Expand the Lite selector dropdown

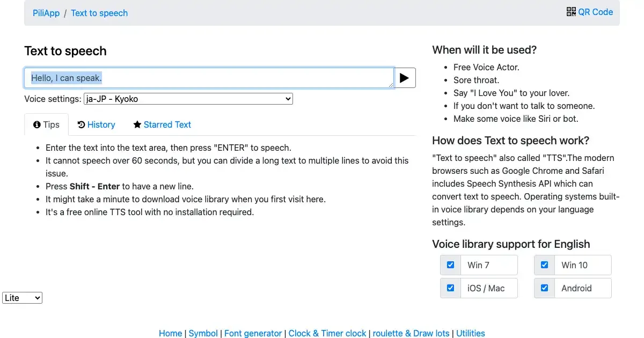[22, 298]
